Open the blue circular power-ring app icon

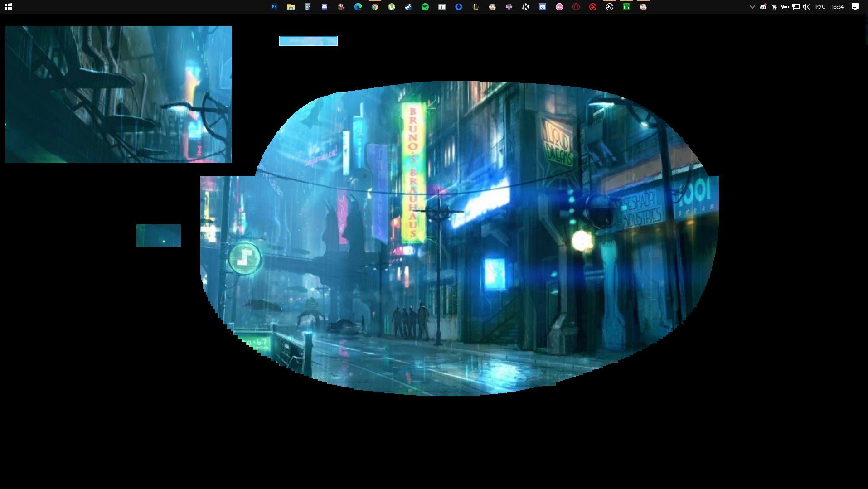pyautogui.click(x=459, y=7)
